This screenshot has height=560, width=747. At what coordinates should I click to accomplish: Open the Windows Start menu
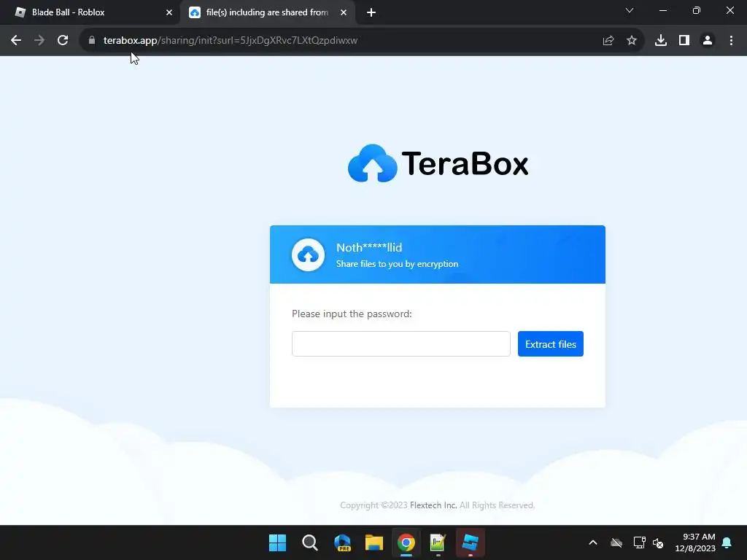tap(278, 542)
